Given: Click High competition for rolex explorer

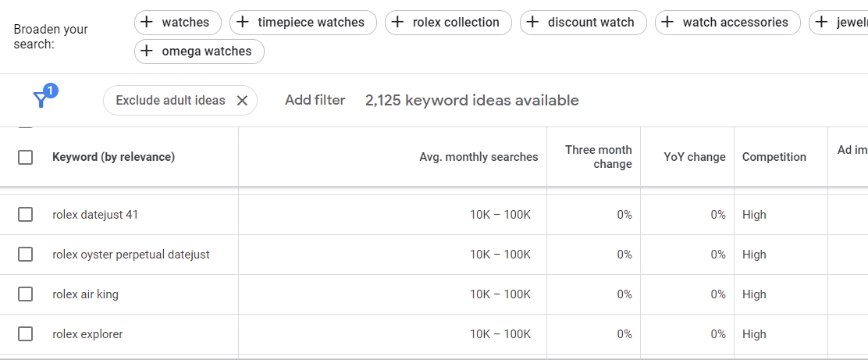Looking at the screenshot, I should [754, 334].
